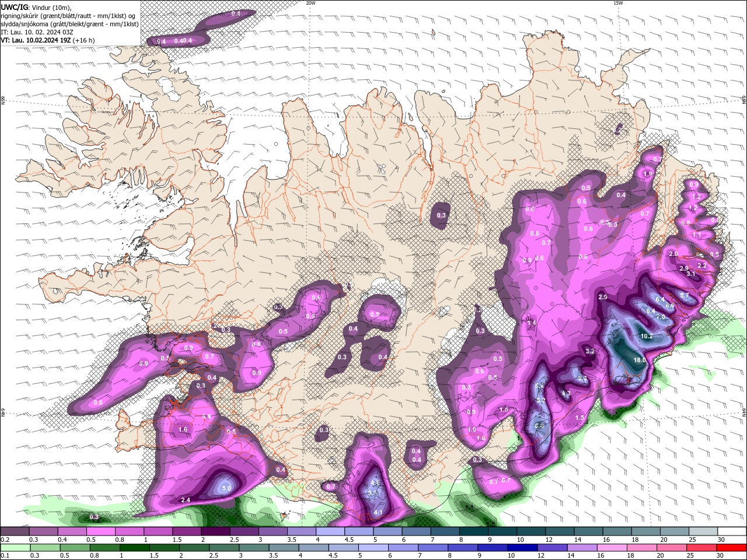Click the 1.4 value label on the map

pyautogui.click(x=532, y=323)
